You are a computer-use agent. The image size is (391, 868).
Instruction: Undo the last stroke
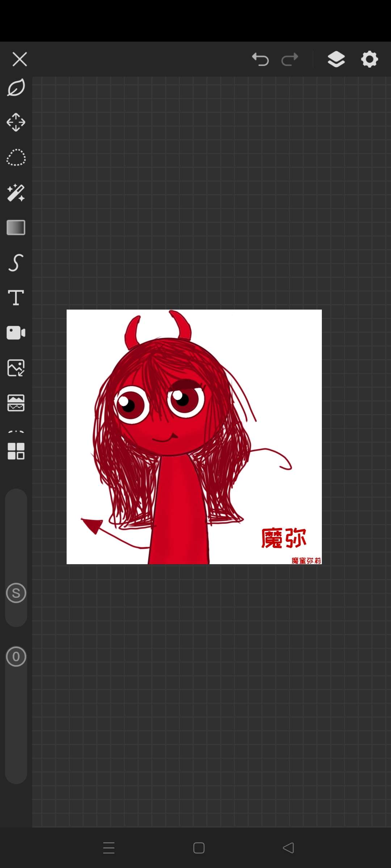pos(260,59)
